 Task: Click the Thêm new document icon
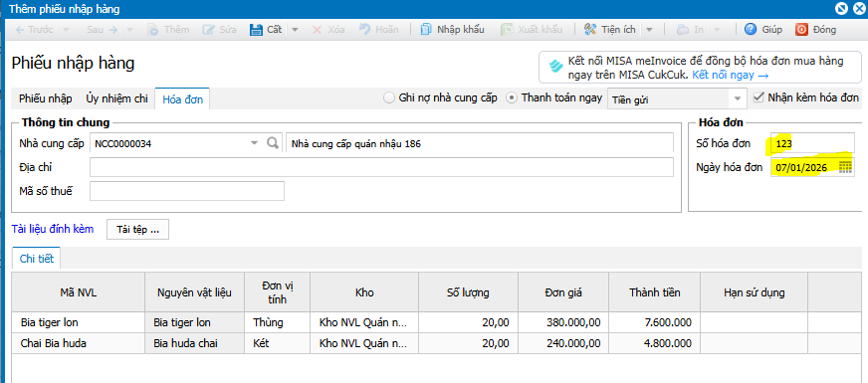coord(153,30)
